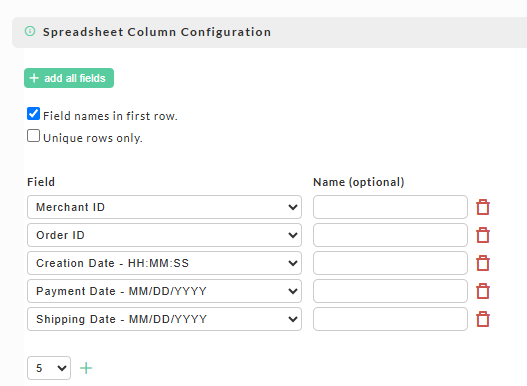Click the add all fields button
Image resolution: width=527 pixels, height=386 pixels.
click(69, 78)
